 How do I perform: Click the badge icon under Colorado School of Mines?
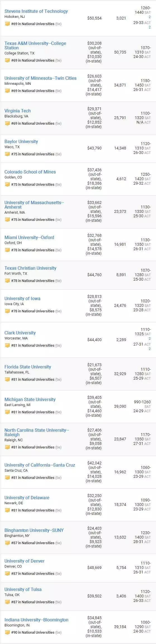[x=7, y=184]
